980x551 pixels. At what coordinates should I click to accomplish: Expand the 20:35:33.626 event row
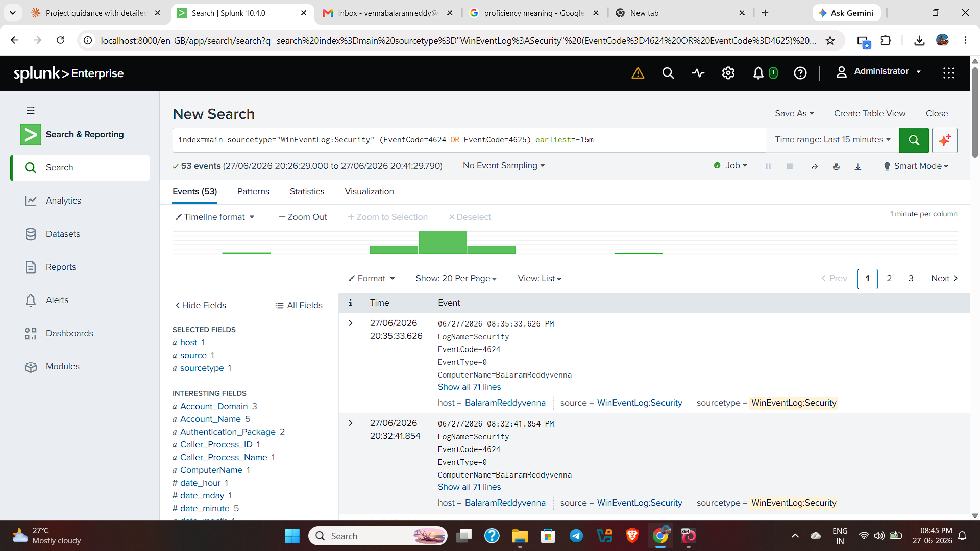[351, 323]
